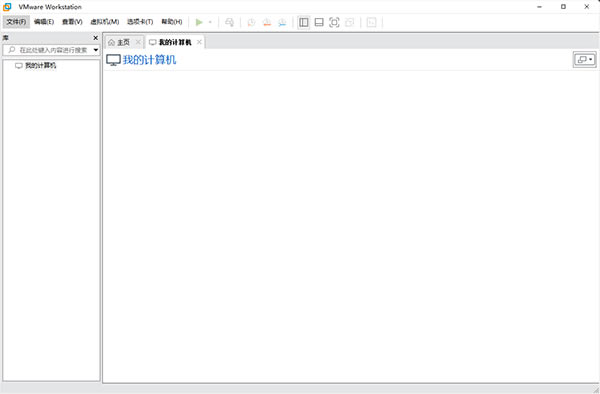Screen dimensions: 600x394
Task: Expand the library search filter dropdown
Action: [x=96, y=50]
